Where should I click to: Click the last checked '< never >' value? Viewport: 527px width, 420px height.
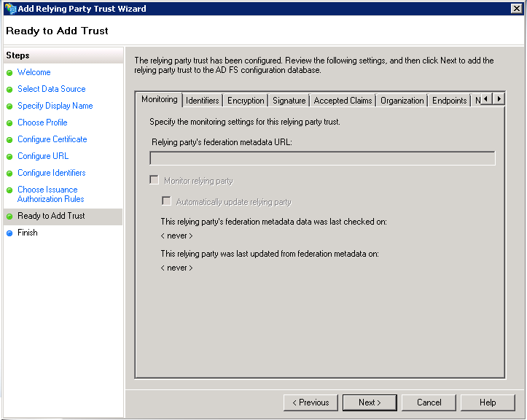177,236
